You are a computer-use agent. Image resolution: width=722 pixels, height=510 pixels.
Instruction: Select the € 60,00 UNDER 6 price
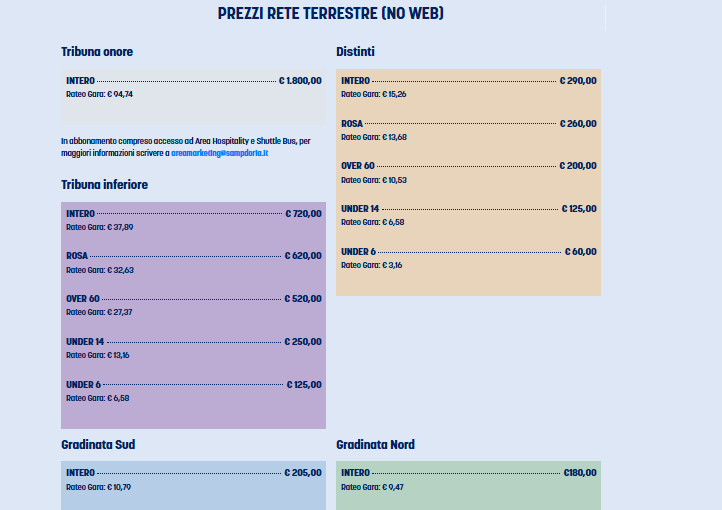pyautogui.click(x=581, y=252)
